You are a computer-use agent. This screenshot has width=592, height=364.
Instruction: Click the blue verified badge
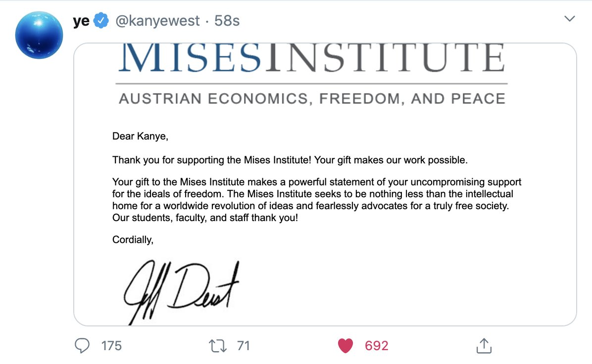(x=101, y=21)
